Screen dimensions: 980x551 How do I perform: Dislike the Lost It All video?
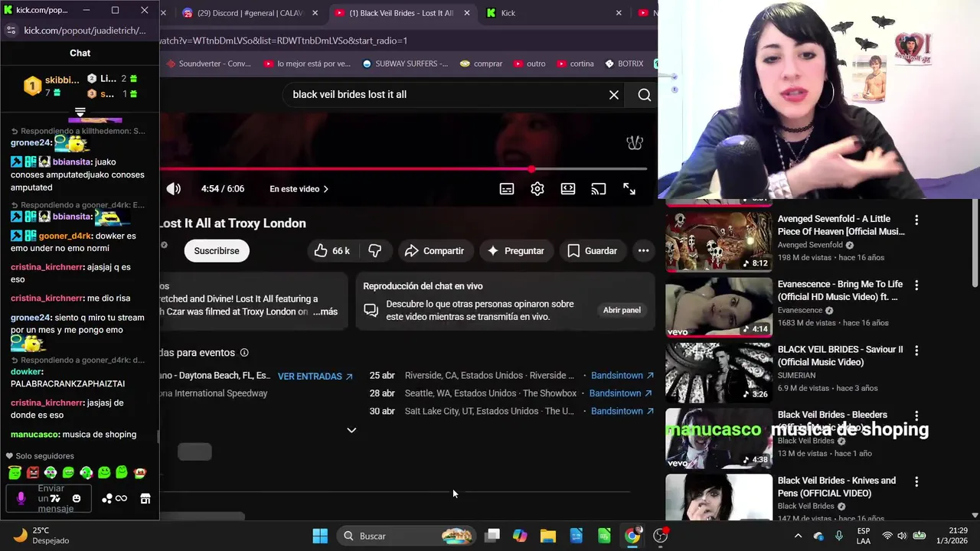point(375,251)
